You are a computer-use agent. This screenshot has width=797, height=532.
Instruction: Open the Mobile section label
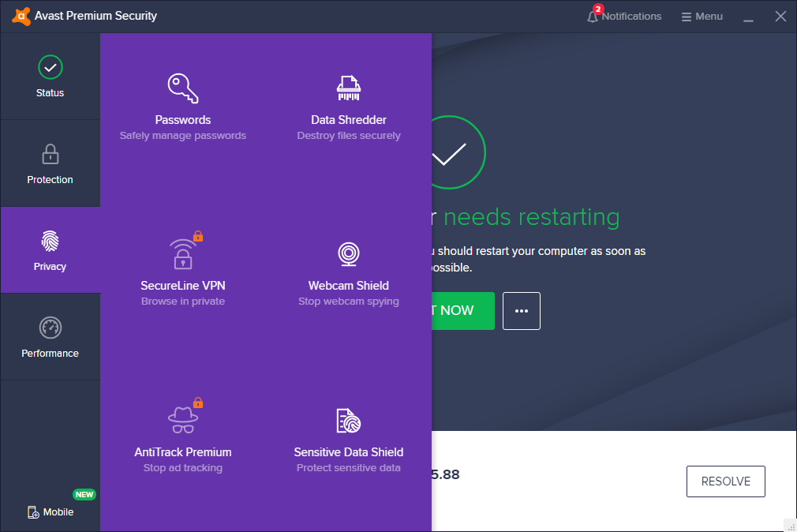(58, 512)
